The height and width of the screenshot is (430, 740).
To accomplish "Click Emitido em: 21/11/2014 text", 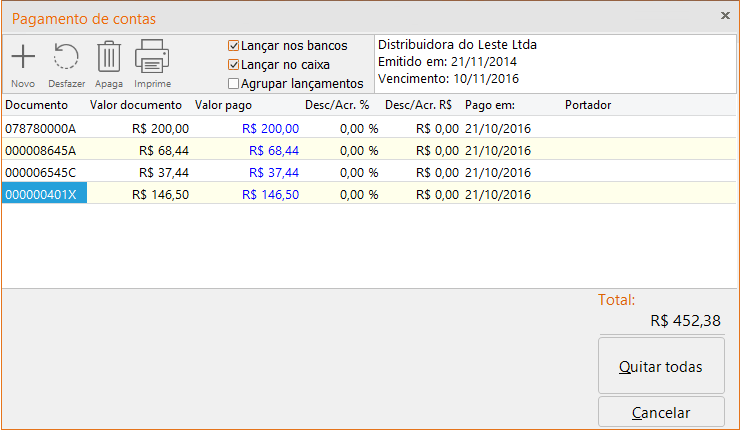I will 447,61.
